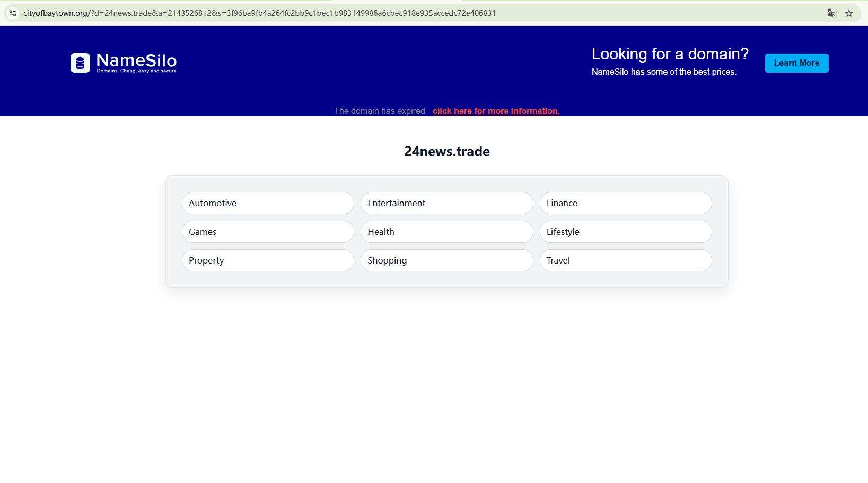Choose the Lifestyle category
The height and width of the screenshot is (483, 868).
pos(626,232)
